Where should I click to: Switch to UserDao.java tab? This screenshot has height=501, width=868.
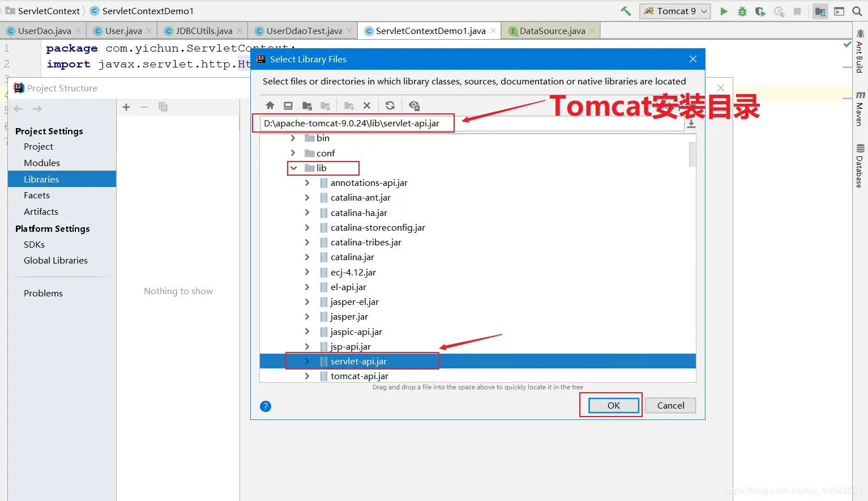tap(44, 31)
